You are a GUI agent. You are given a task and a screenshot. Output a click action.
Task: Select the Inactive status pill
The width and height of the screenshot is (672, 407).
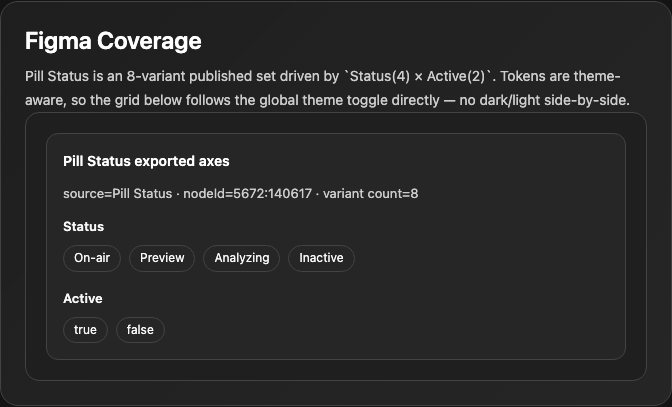coord(321,258)
